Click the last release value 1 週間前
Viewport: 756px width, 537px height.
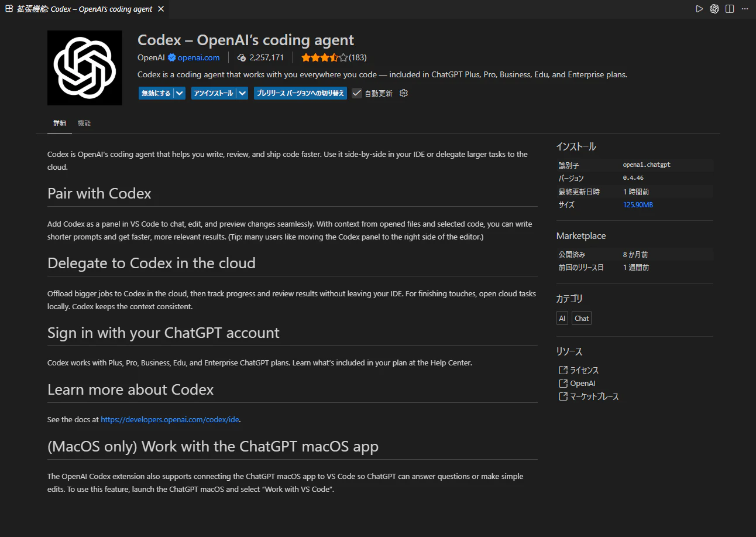click(636, 268)
